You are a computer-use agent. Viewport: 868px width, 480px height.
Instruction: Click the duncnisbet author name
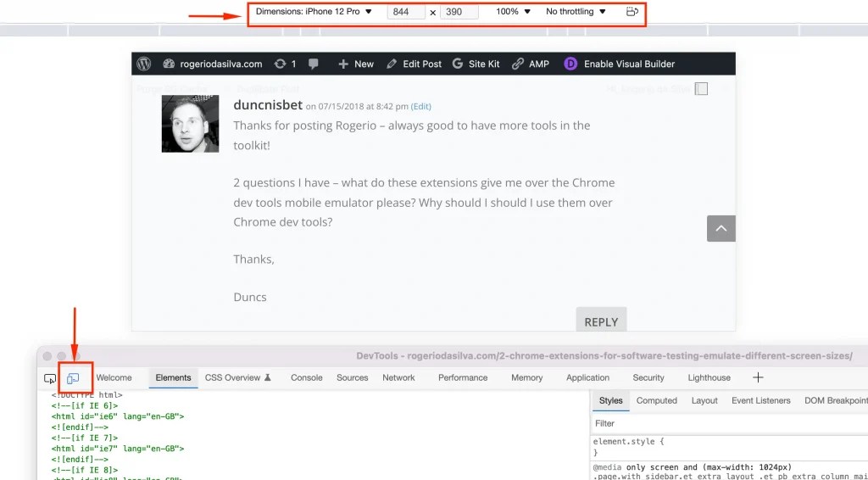[x=268, y=104]
